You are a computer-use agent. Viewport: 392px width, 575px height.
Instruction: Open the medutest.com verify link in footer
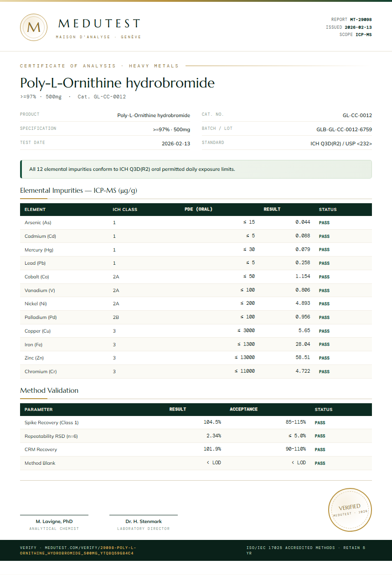[x=78, y=550]
